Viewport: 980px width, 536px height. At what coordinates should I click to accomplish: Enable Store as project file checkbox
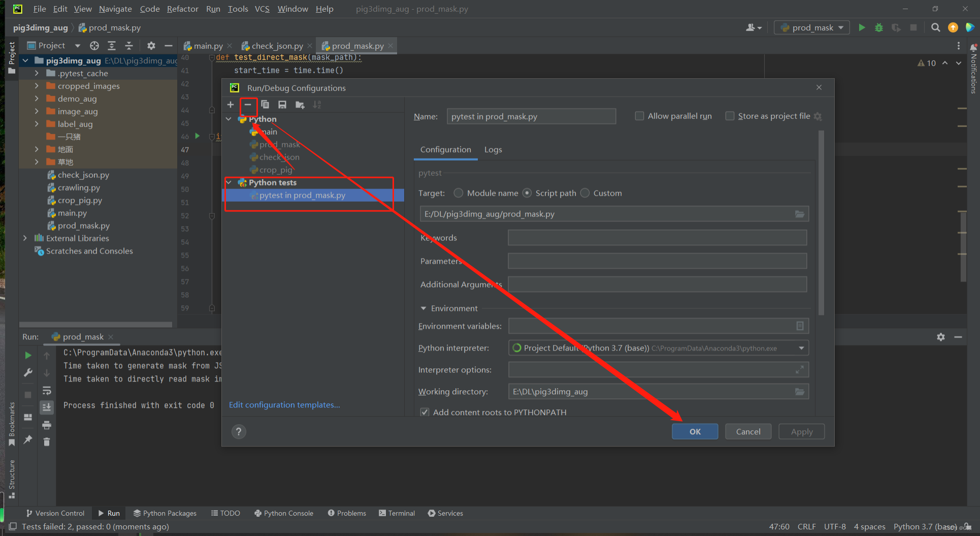[730, 116]
